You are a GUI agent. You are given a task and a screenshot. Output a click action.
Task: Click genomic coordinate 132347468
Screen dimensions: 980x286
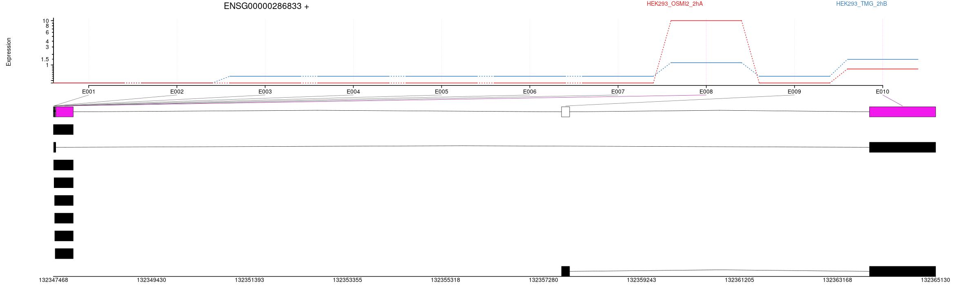click(x=53, y=280)
